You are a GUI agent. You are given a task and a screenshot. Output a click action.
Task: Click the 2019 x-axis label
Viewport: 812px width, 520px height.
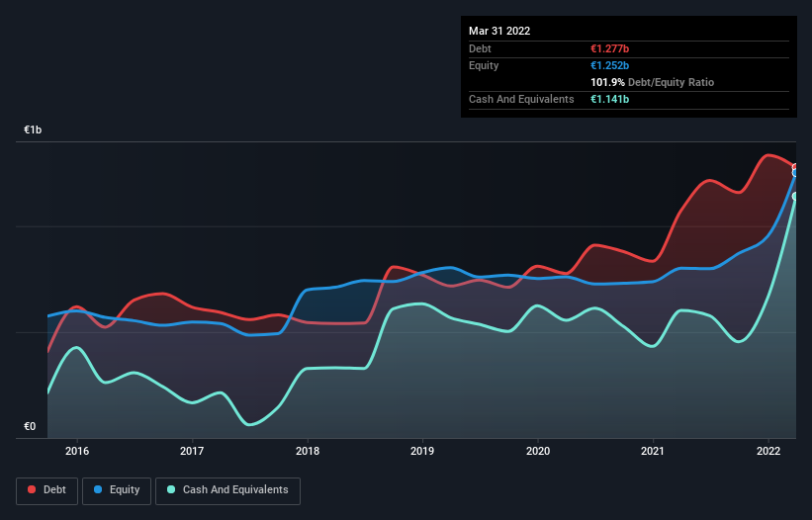[422, 451]
